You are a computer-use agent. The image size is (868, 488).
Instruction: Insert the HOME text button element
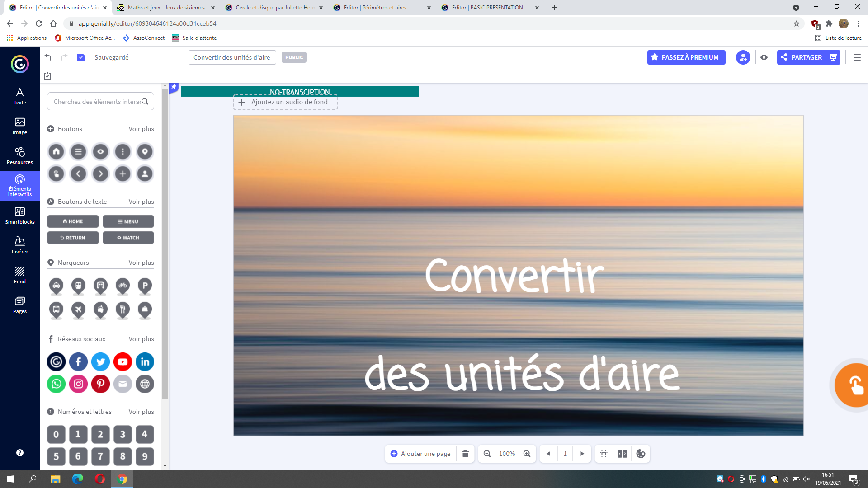click(x=73, y=221)
